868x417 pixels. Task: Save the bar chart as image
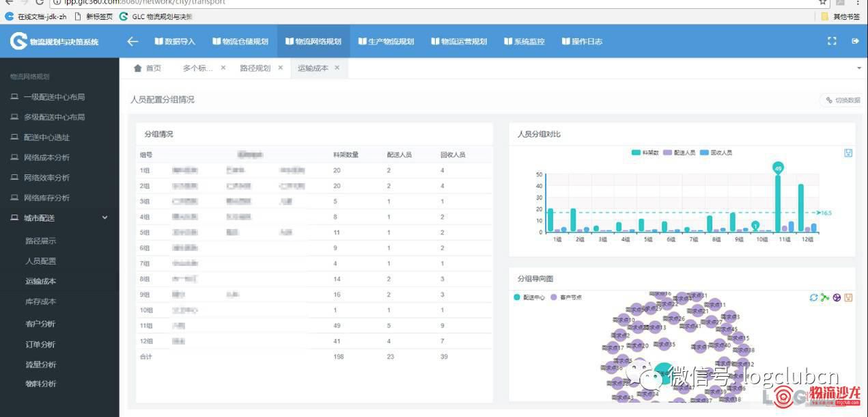point(848,152)
